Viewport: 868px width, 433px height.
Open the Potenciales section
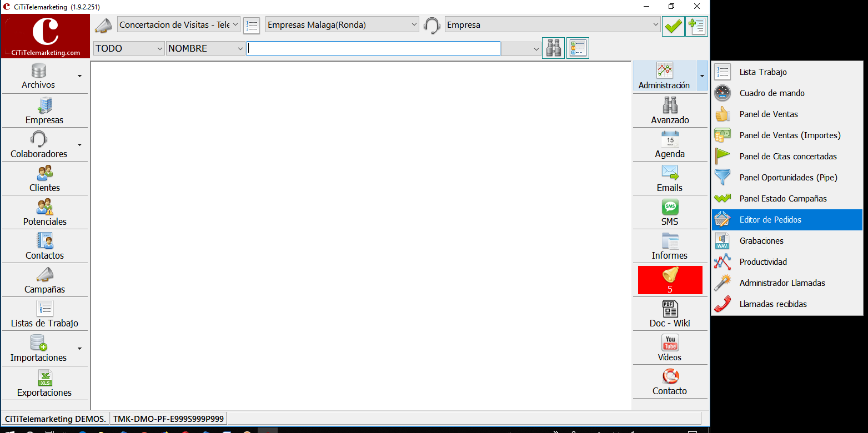[x=44, y=212]
